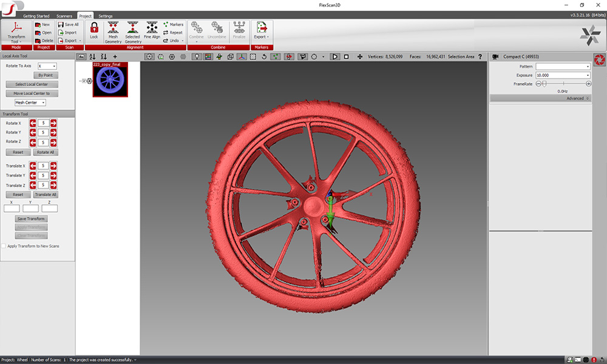Screen dimensions: 607x364
Task: Open the Rotate To Axis dropdown
Action: [49, 65]
